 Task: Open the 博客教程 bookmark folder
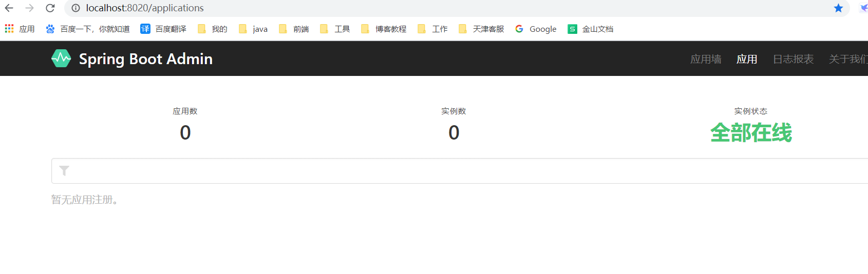tap(384, 29)
